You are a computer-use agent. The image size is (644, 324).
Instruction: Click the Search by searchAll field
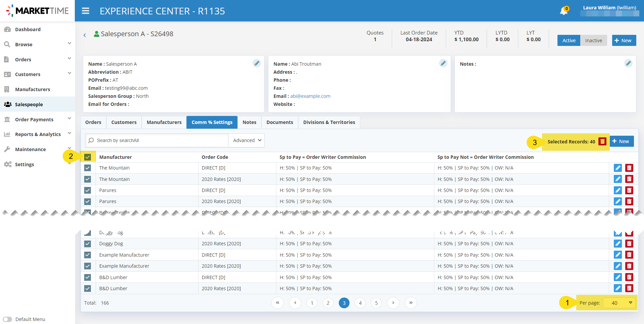point(157,140)
